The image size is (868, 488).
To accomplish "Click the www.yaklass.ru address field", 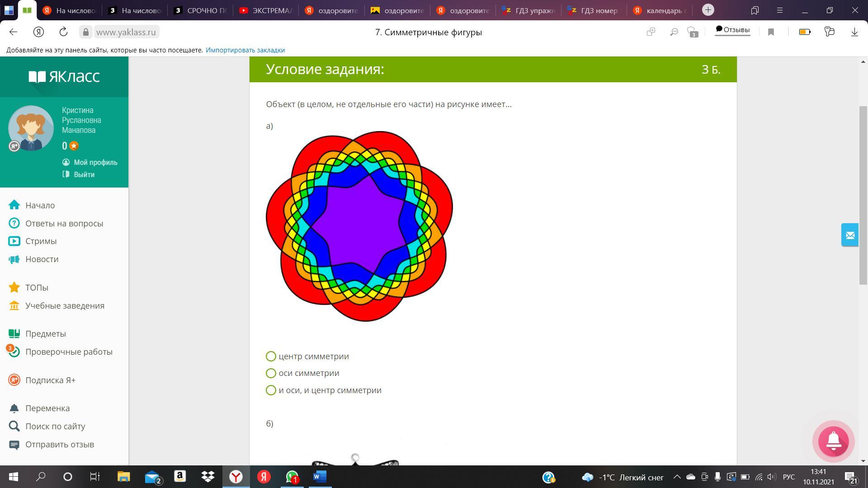I will 126,32.
